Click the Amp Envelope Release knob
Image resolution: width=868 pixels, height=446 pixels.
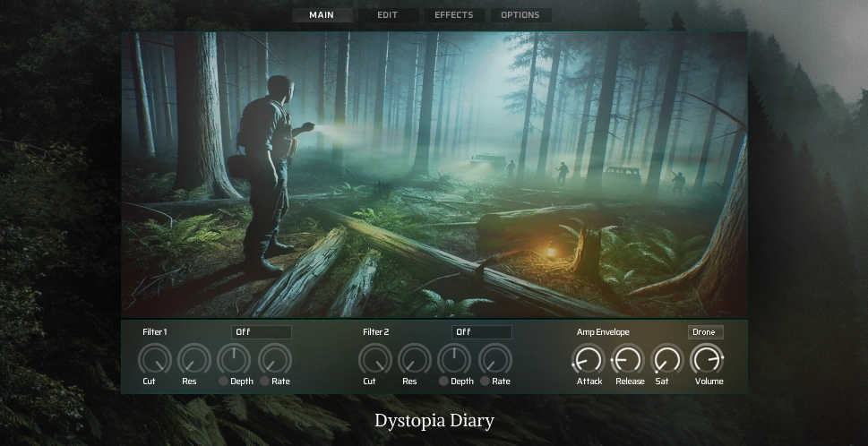[x=628, y=360]
